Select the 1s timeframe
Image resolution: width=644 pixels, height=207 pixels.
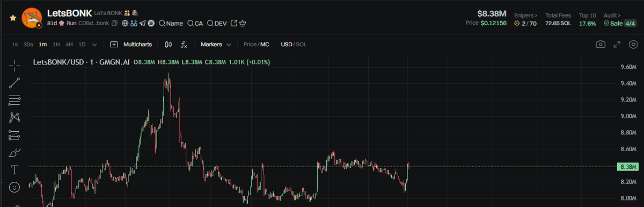point(14,44)
